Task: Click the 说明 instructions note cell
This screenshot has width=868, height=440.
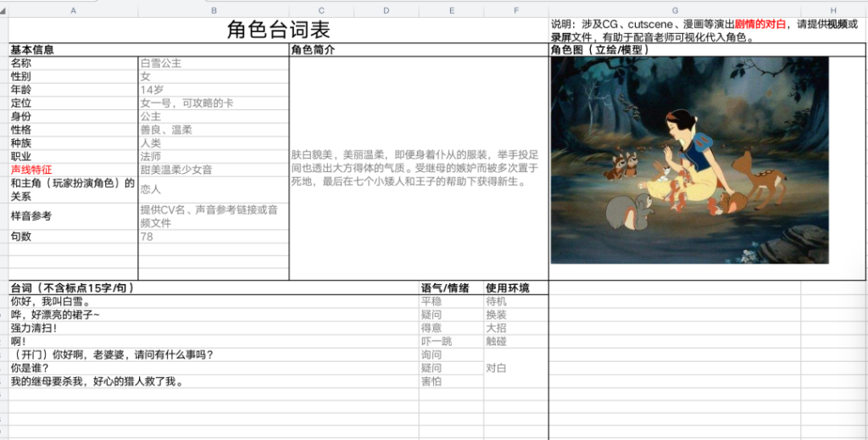Action: [x=707, y=31]
